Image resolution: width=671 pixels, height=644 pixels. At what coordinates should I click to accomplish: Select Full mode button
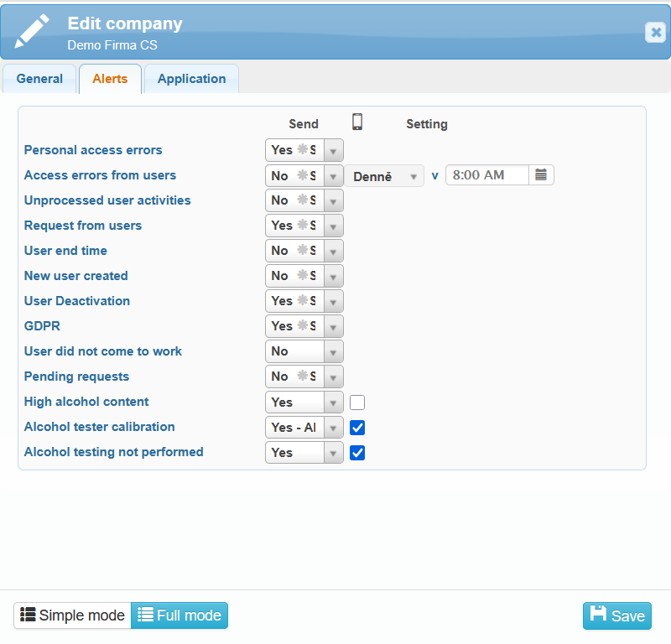pyautogui.click(x=179, y=615)
